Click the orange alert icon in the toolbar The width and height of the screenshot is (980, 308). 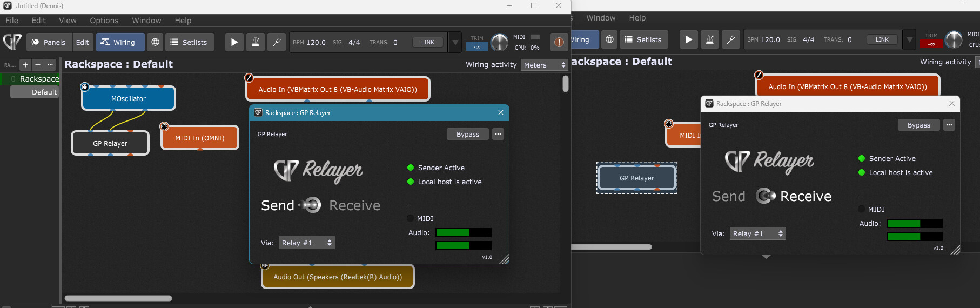559,42
